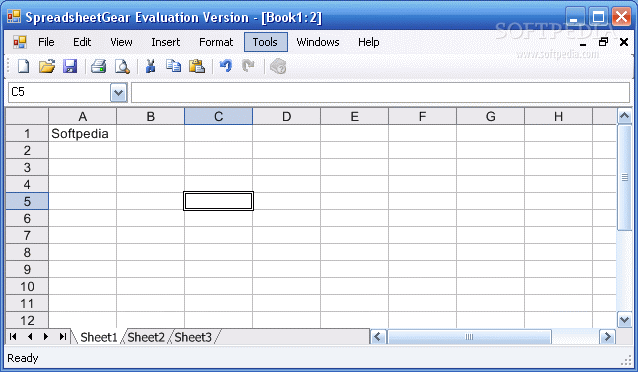
Task: Expand the cell name box dropdown
Action: [118, 93]
